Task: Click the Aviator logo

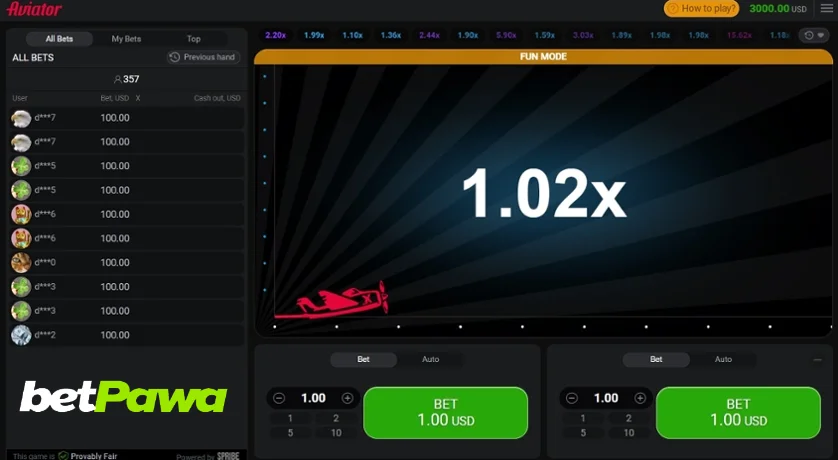Action: click(x=34, y=9)
